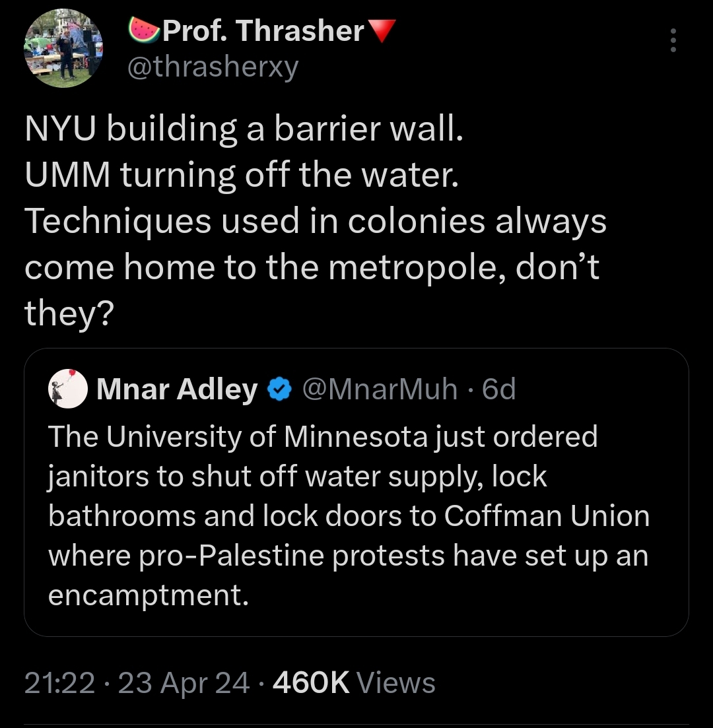
Task: Tap the 6d timestamp on quoted tweet
Action: (x=499, y=389)
